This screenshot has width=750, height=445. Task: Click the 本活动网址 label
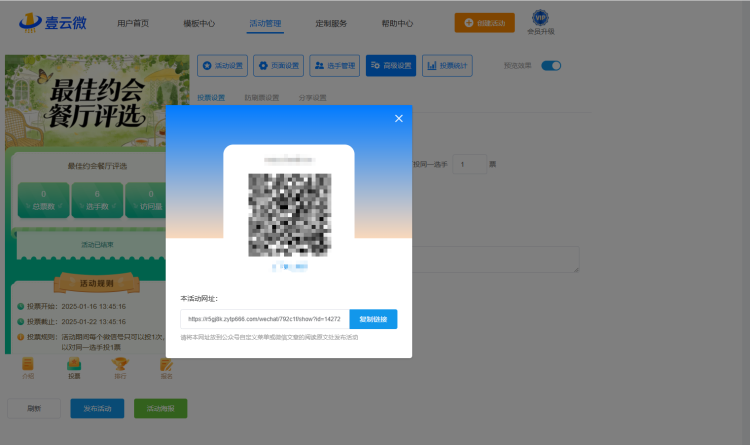pyautogui.click(x=199, y=299)
